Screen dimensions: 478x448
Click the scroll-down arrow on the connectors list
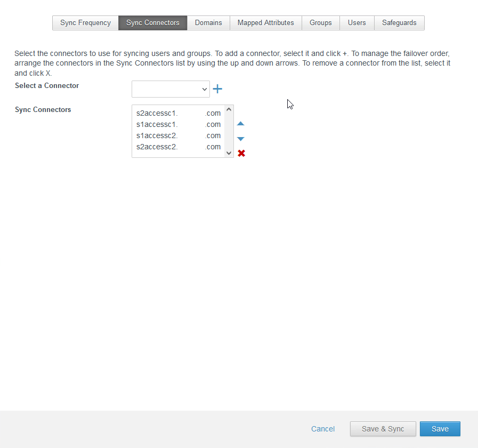[x=229, y=154]
